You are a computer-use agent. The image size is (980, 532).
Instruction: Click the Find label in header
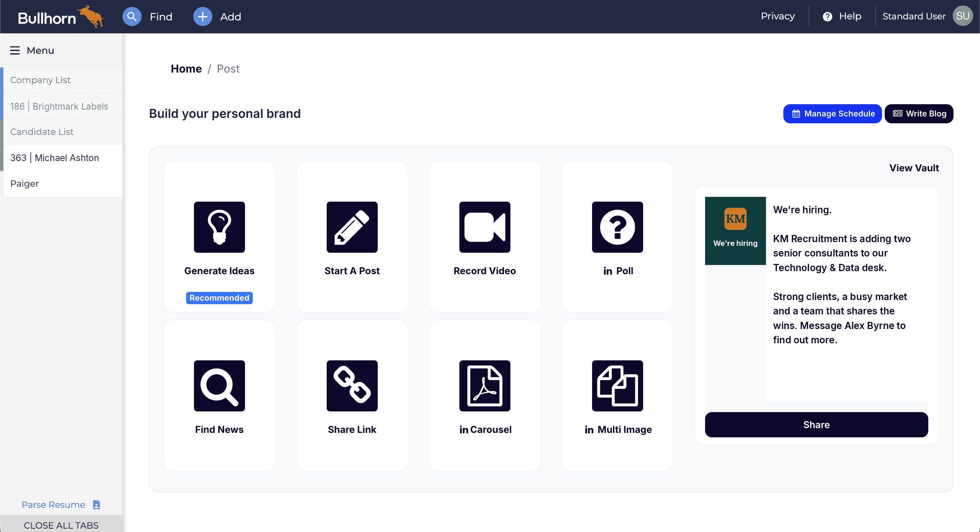pyautogui.click(x=161, y=17)
